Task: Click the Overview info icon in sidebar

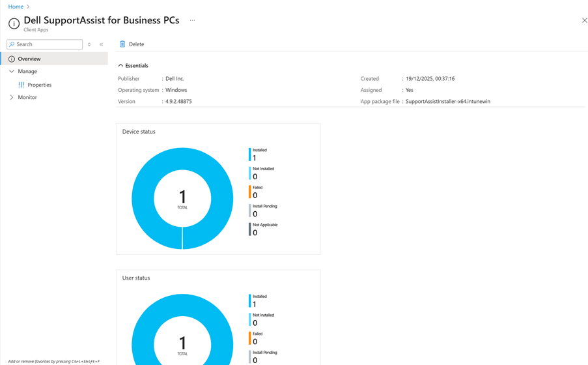Action: coord(12,59)
